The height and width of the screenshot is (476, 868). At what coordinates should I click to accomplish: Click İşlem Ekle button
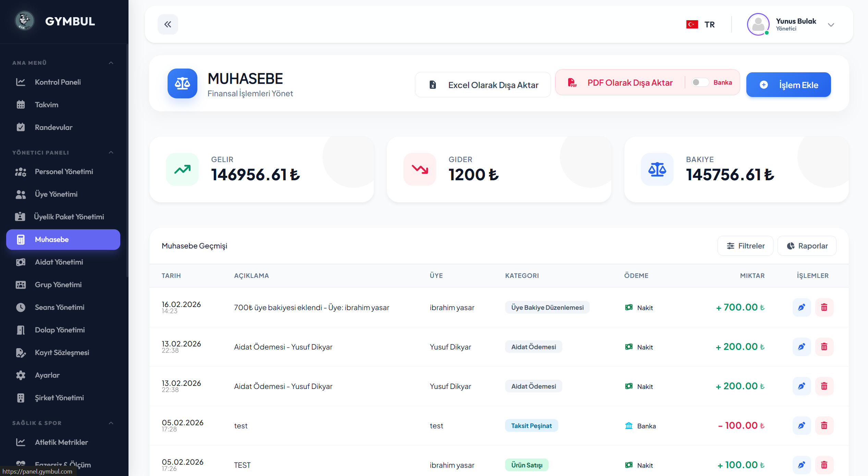click(788, 85)
